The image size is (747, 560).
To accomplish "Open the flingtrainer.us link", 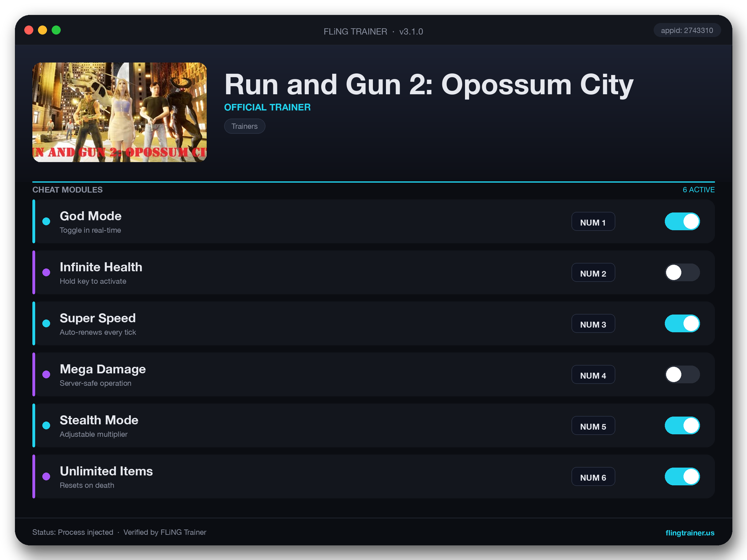I will [690, 533].
